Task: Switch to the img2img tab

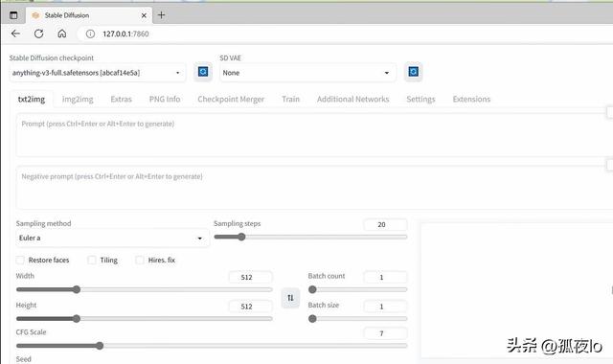Action: click(78, 100)
